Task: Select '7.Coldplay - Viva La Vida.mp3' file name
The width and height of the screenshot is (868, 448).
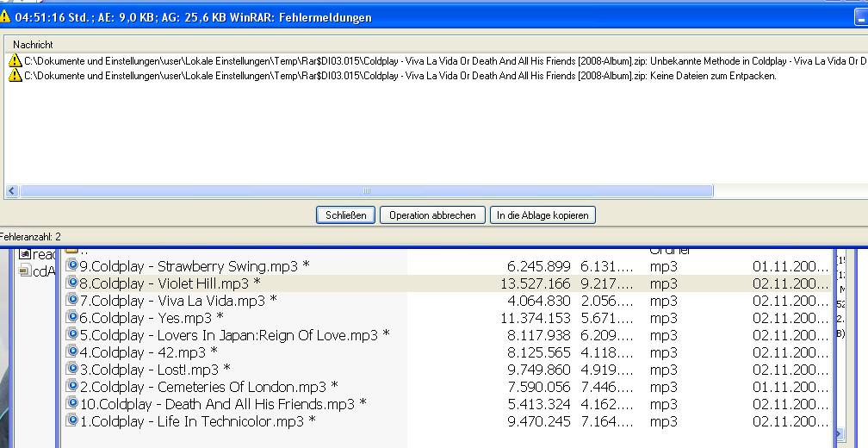Action: pyautogui.click(x=178, y=301)
